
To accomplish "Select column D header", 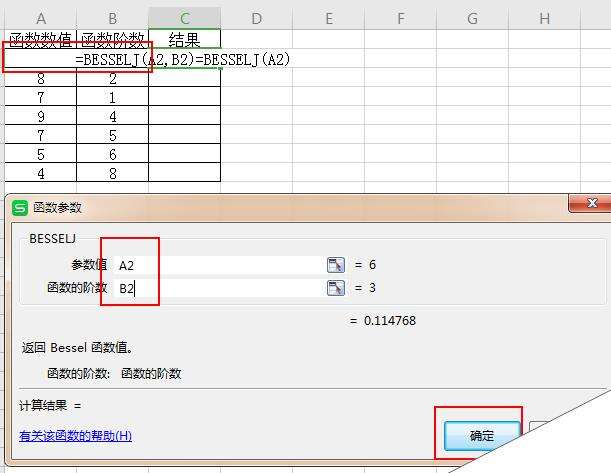I will click(256, 18).
